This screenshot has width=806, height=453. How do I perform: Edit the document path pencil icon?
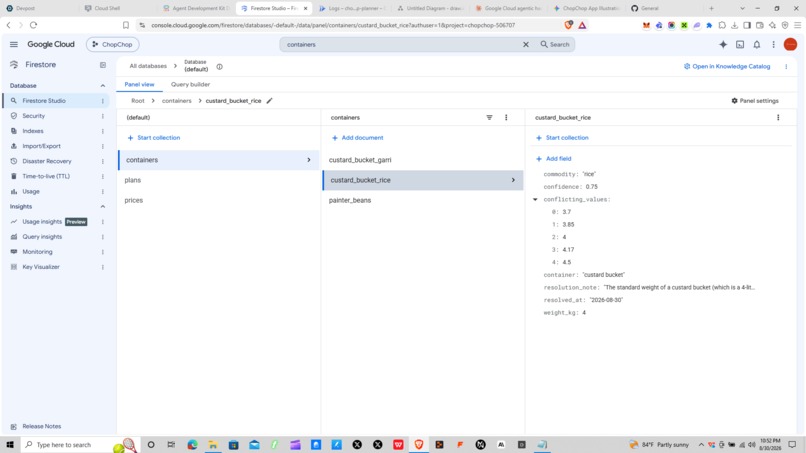269,101
